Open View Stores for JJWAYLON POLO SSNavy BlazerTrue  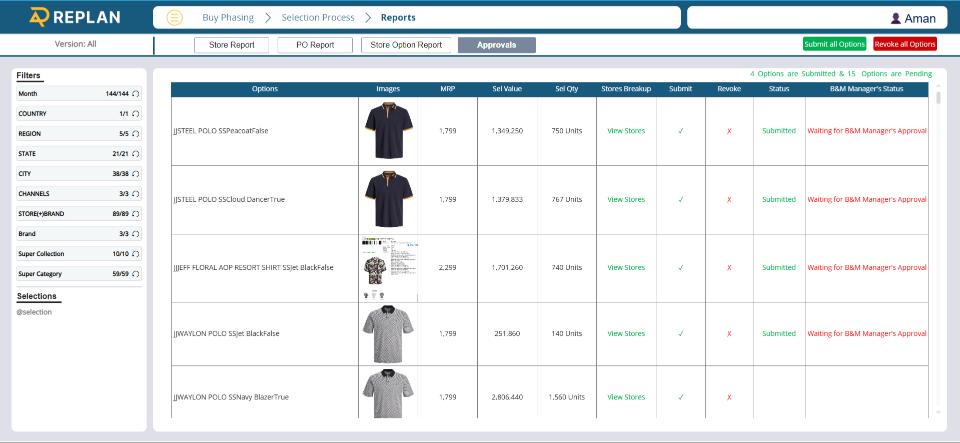click(626, 397)
